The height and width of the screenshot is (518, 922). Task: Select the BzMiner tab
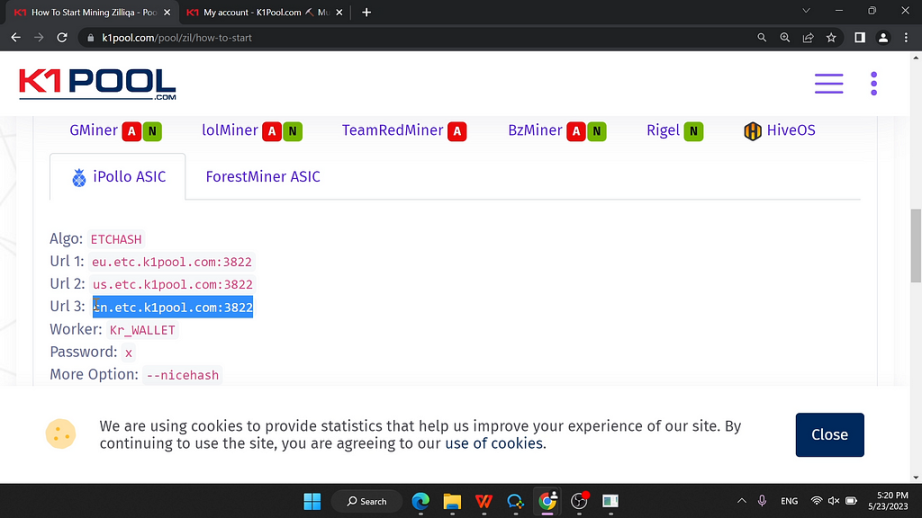click(x=557, y=131)
